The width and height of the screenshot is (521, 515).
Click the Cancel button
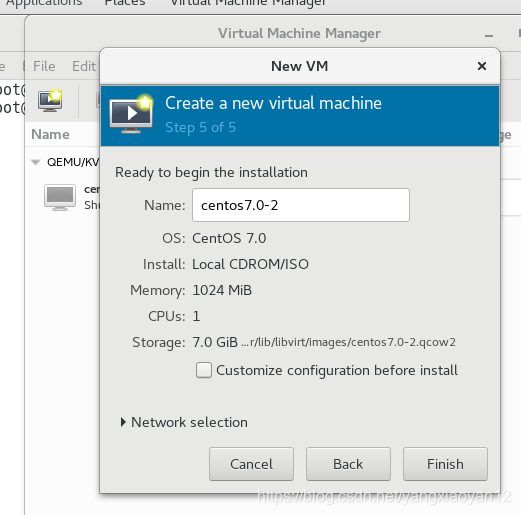[251, 464]
